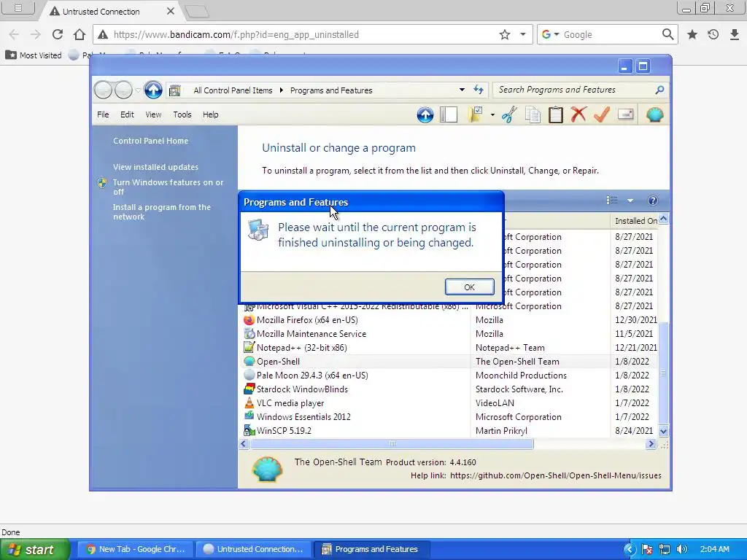Click browser Google search field
This screenshot has width=747, height=560.
tap(611, 34)
